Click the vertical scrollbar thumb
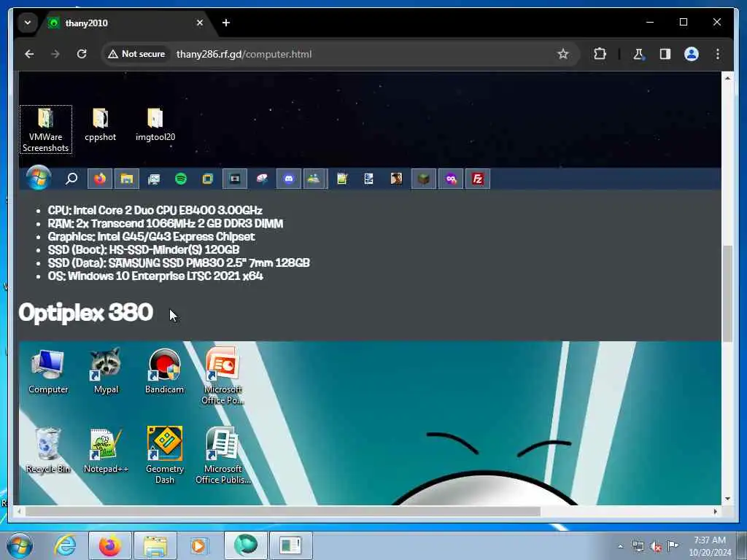The height and width of the screenshot is (560, 747). pyautogui.click(x=727, y=293)
